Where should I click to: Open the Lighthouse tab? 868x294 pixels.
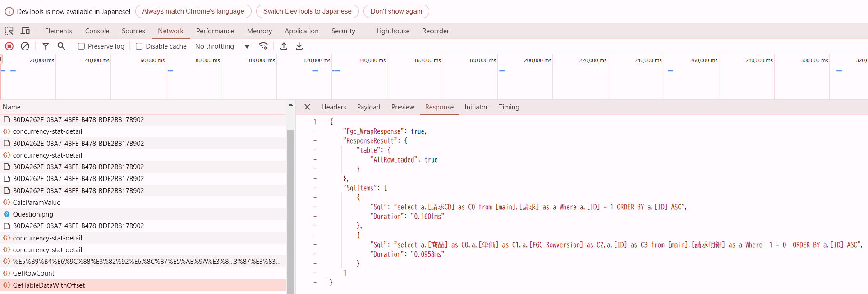pos(393,31)
